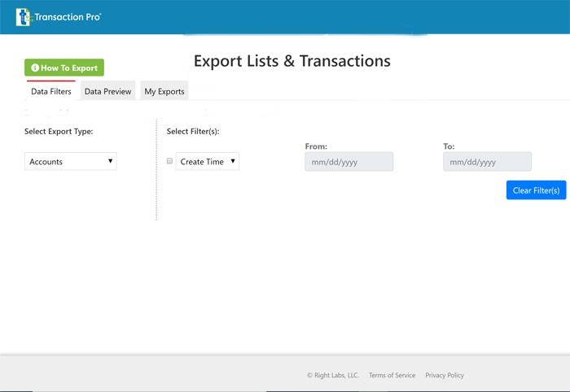Click the Select Filter(s) label
The height and width of the screenshot is (392, 570).
pos(193,132)
